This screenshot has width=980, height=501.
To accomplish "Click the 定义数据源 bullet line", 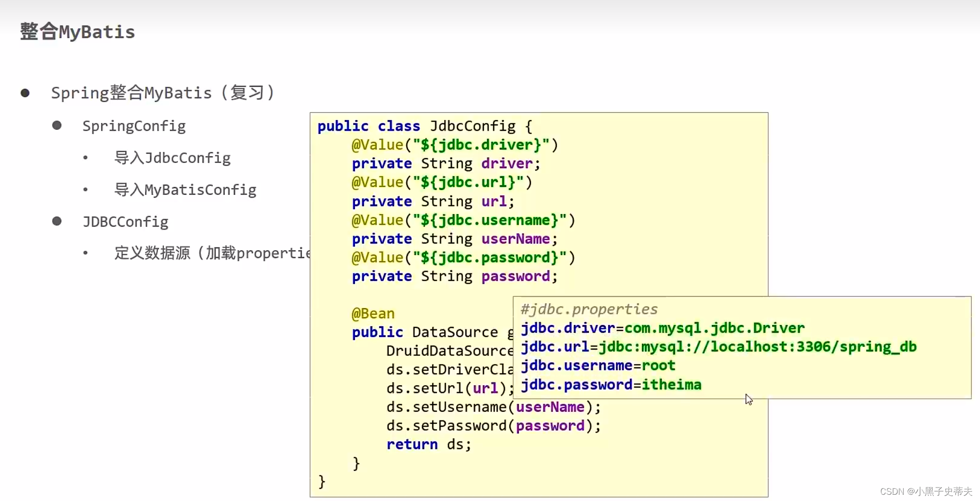I will pyautogui.click(x=212, y=253).
